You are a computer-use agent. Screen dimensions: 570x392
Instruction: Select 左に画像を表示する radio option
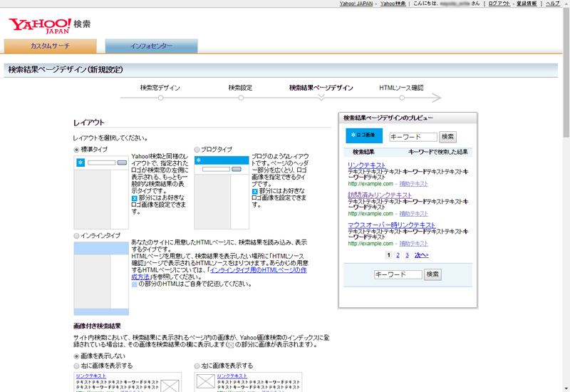click(x=197, y=366)
